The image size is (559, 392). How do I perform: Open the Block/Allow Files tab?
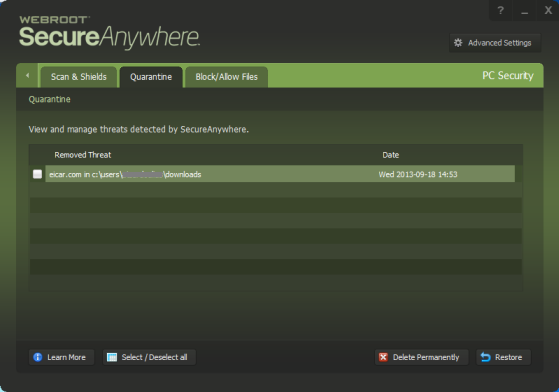tap(226, 77)
